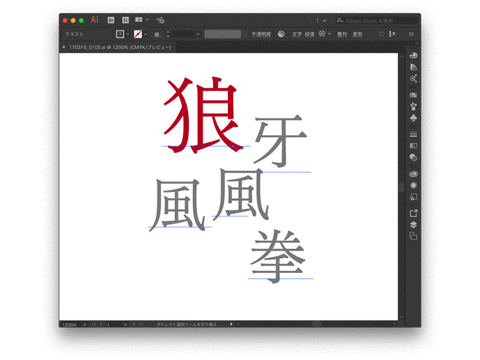
Task: Open the Swatches panel icon
Action: [413, 95]
